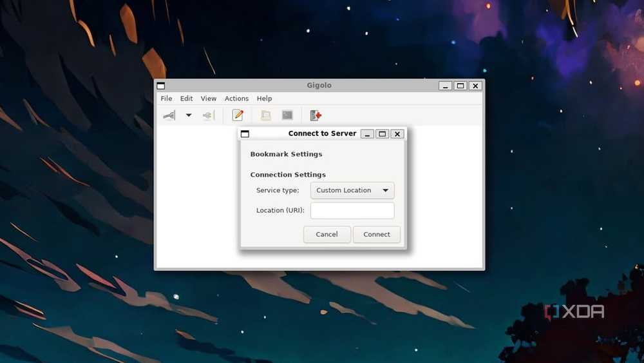Open the View menu
644x363 pixels.
click(209, 99)
